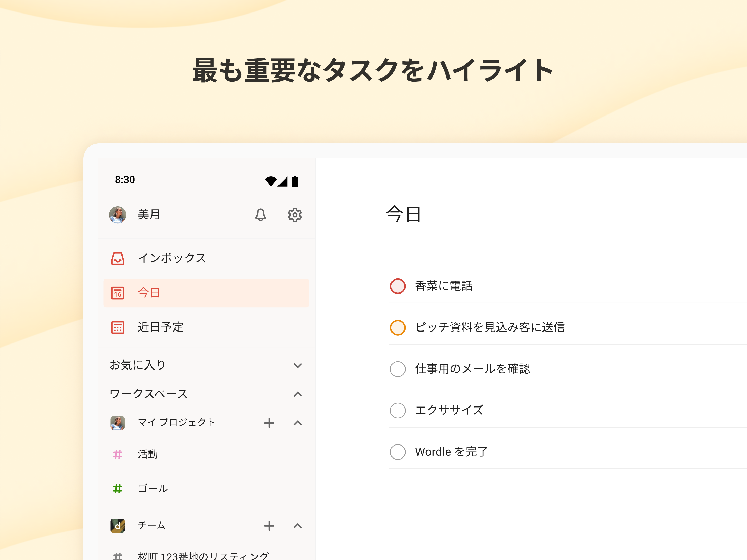747x560 pixels.
Task: Add a project under マイ プロジェクト
Action: coord(269,423)
